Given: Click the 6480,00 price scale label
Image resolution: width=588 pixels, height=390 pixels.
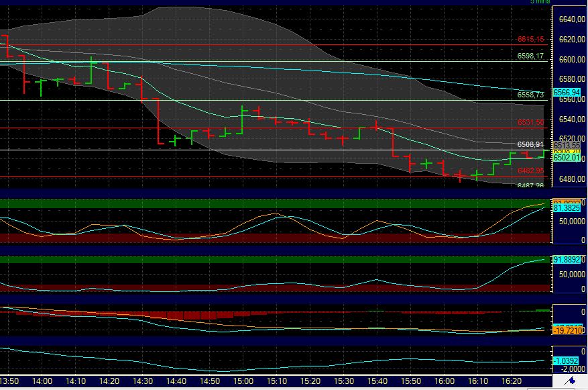Looking at the screenshot, I should click(573, 179).
